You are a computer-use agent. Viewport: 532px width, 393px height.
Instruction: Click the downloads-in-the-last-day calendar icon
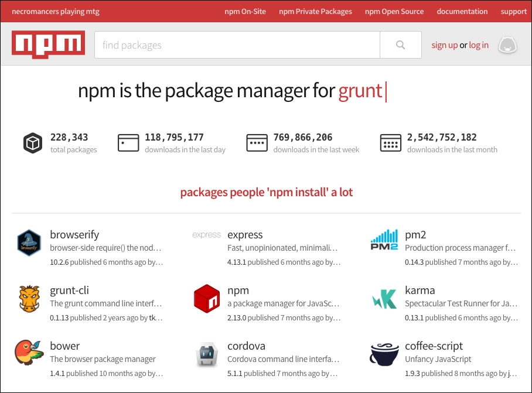click(x=129, y=142)
